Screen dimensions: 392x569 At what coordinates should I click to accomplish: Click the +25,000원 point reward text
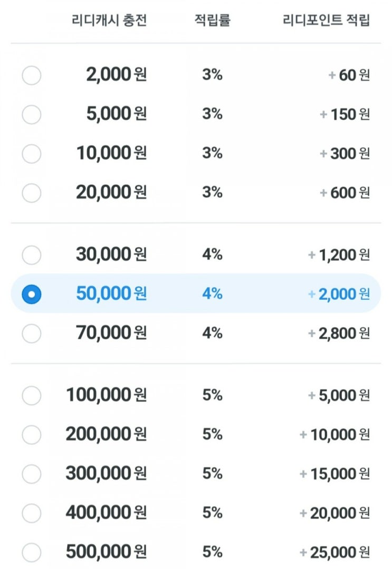pyautogui.click(x=334, y=552)
